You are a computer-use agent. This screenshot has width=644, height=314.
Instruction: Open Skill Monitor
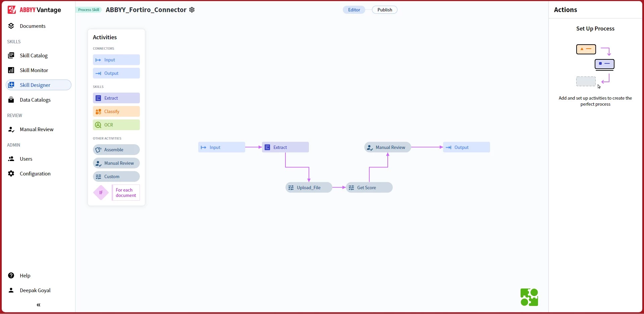pyautogui.click(x=34, y=70)
